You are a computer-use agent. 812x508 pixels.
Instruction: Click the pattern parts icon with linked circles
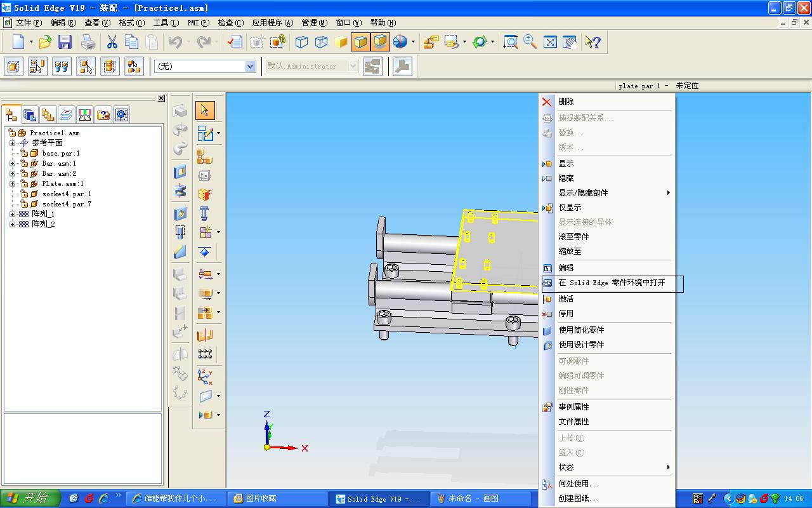coord(205,354)
